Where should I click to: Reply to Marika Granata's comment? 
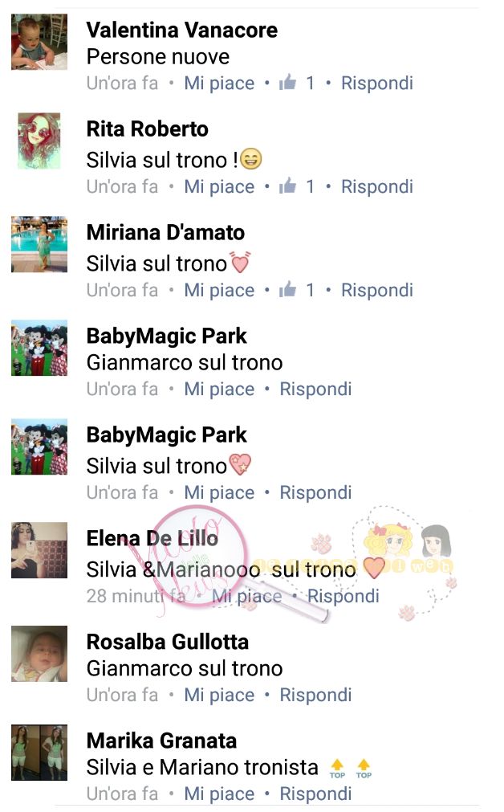pos(315,794)
